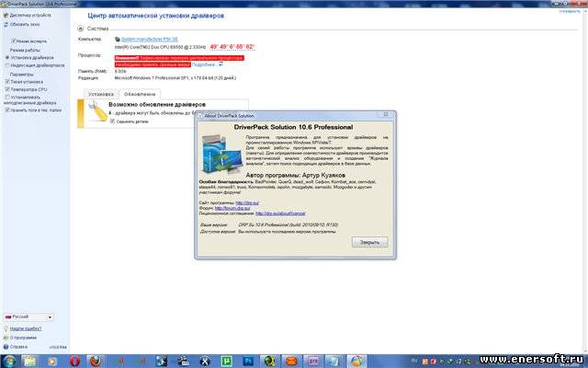Open the media player taskbar icon
This screenshot has width=588, height=368.
(x=52, y=362)
